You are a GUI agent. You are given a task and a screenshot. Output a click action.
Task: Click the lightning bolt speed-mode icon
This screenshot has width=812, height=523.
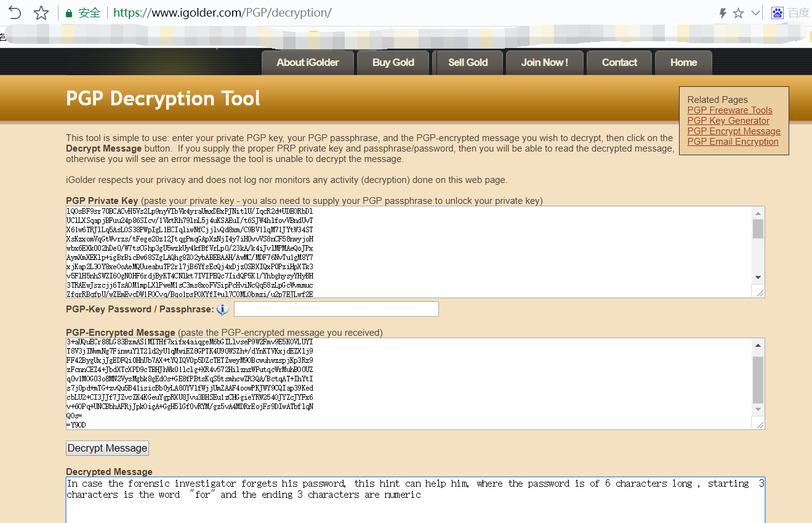723,13
